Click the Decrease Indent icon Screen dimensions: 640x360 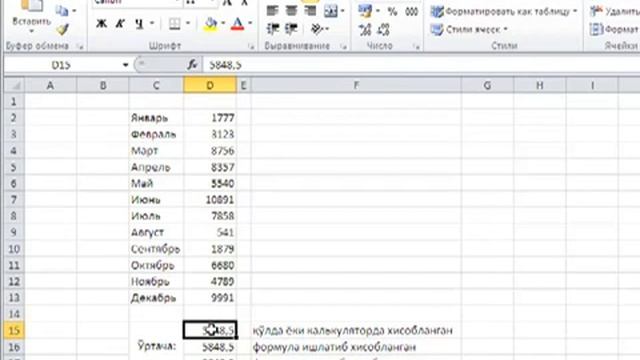click(x=273, y=29)
